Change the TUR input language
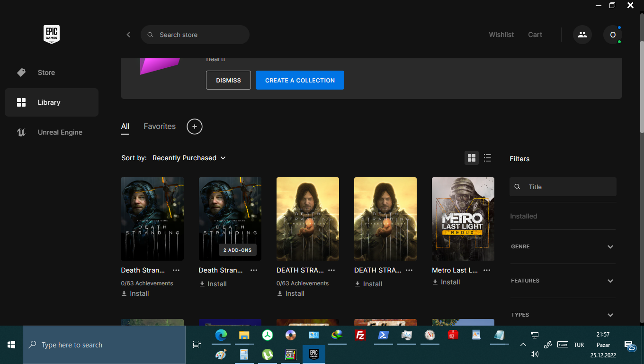The height and width of the screenshot is (364, 644). click(x=579, y=345)
